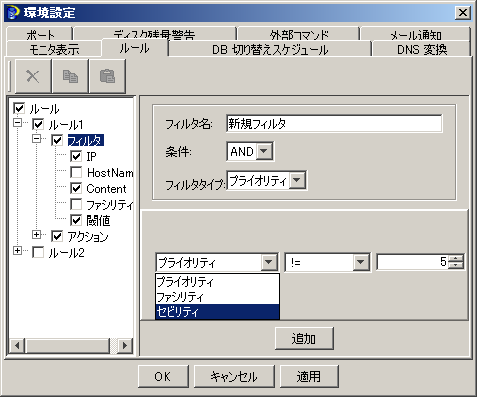Click into the フィルタ名 text field
This screenshot has height=397, width=477.
click(334, 124)
